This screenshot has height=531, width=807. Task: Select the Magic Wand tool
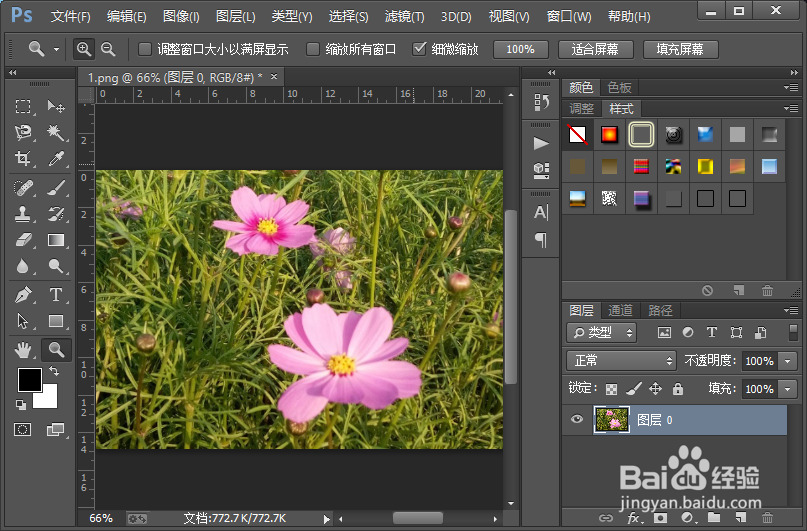(56, 132)
